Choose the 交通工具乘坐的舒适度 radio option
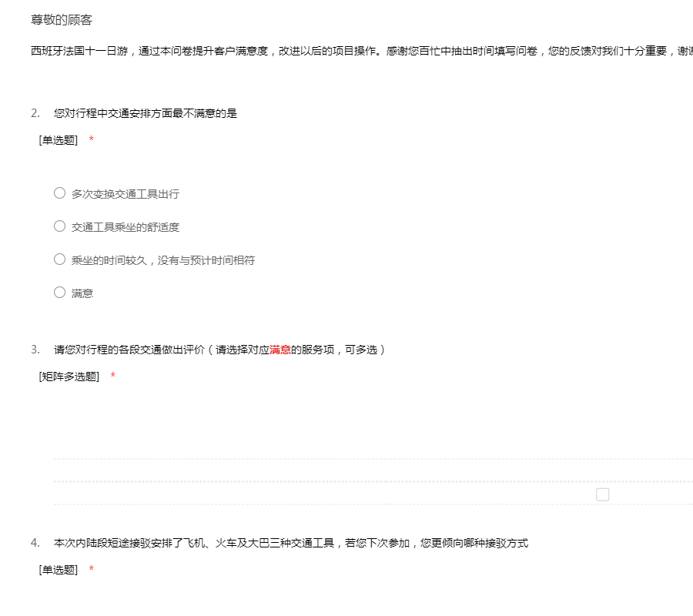Image resolution: width=693 pixels, height=616 pixels. (x=59, y=226)
